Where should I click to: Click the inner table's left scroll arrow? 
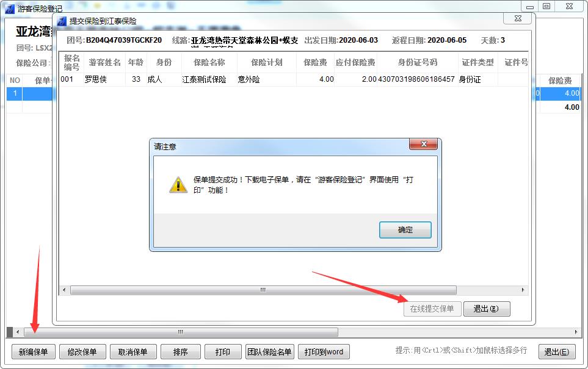64,290
